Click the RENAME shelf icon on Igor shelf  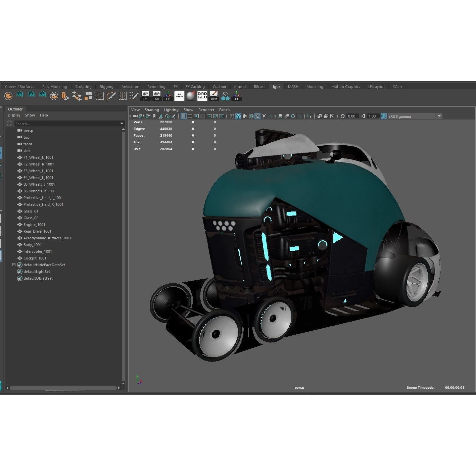(x=179, y=96)
